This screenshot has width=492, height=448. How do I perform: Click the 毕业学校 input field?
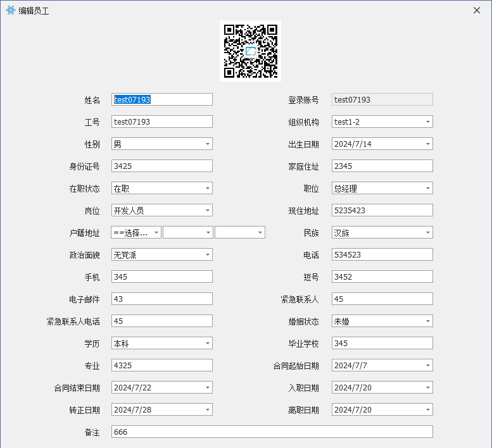pos(382,344)
